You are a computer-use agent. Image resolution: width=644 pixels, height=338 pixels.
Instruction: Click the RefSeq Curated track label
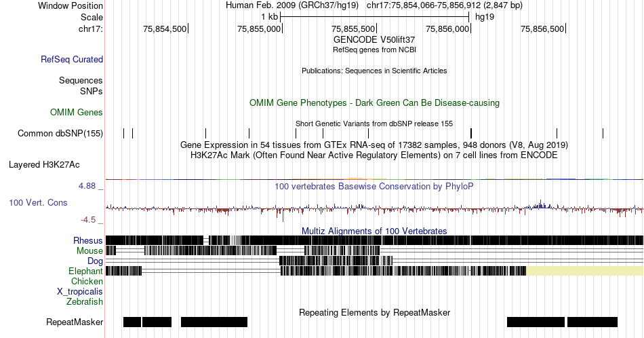72,59
